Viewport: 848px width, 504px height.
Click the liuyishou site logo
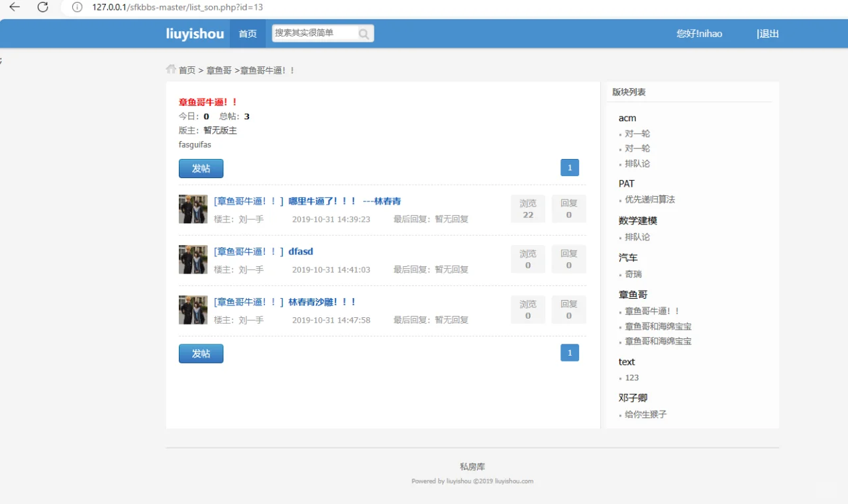[x=195, y=33]
